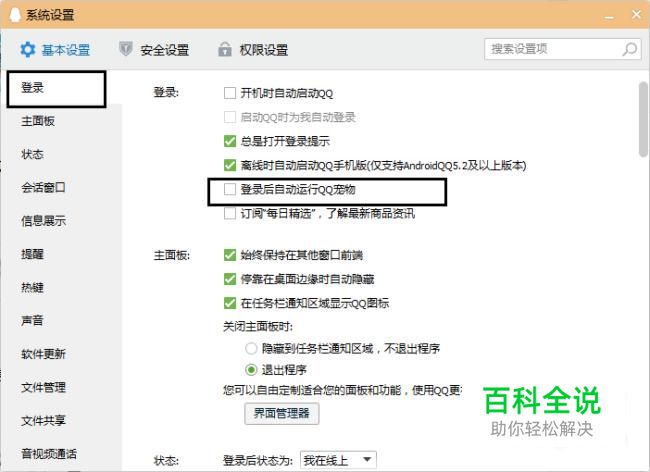Click the lock icon for 权限设置
Image resolution: width=650 pixels, height=472 pixels.
click(x=225, y=49)
